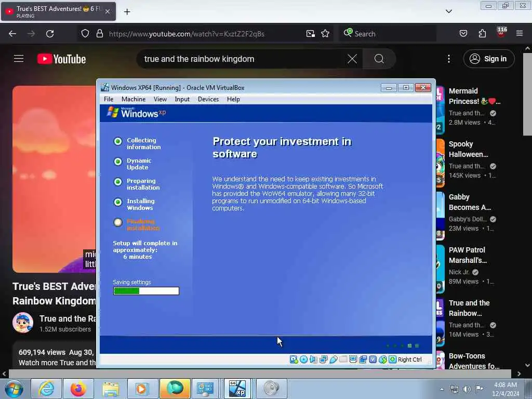Viewport: 532px width, 399px height.
Task: Click the VirtualBox CPU virtualization V icon
Action: coord(373,360)
